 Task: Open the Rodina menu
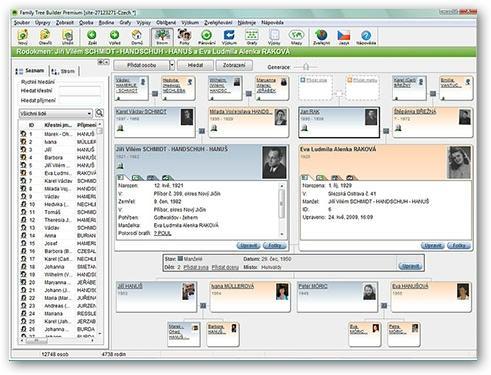point(107,23)
